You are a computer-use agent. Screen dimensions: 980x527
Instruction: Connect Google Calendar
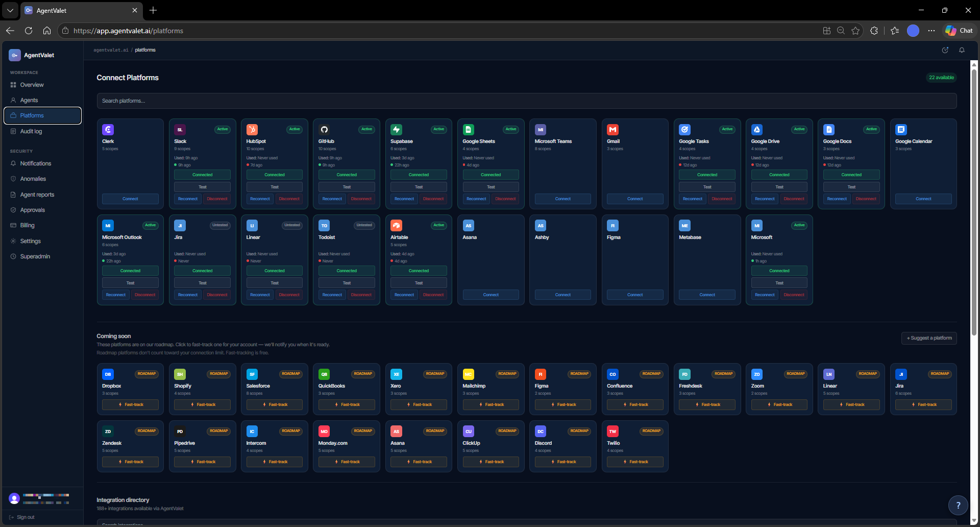(923, 199)
